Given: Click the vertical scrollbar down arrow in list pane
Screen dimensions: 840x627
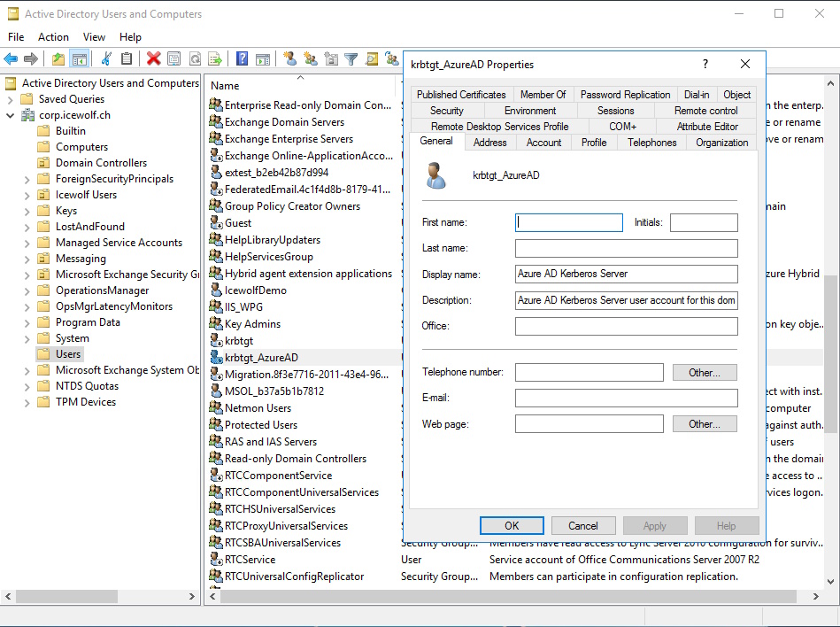Looking at the screenshot, I should [x=830, y=582].
